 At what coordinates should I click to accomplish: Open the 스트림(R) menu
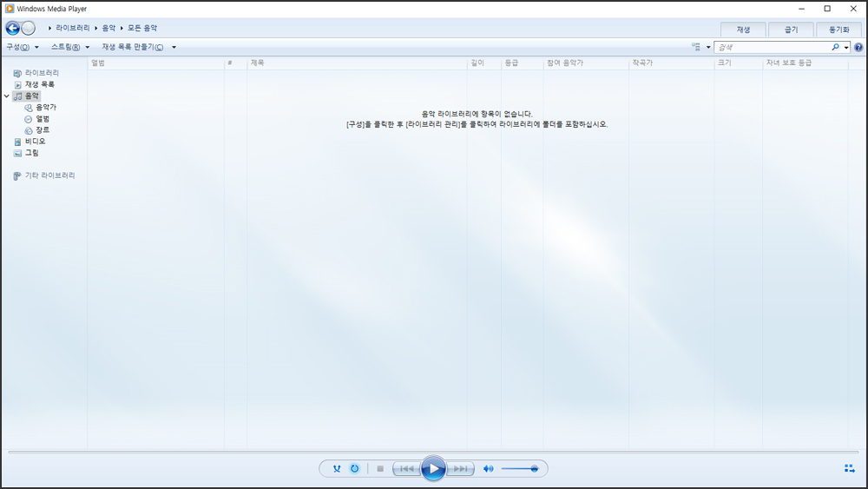(x=70, y=47)
